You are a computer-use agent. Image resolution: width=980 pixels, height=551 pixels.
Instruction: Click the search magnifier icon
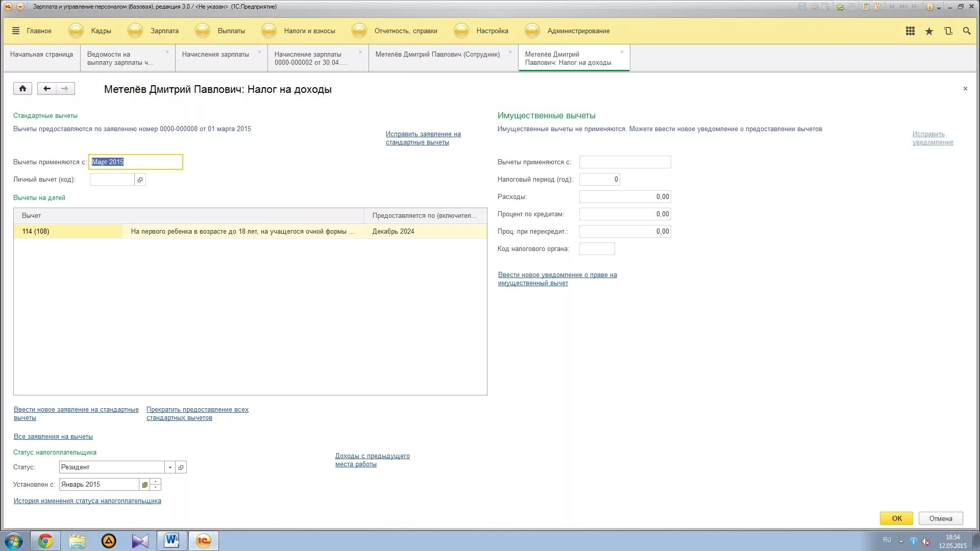[x=967, y=31]
